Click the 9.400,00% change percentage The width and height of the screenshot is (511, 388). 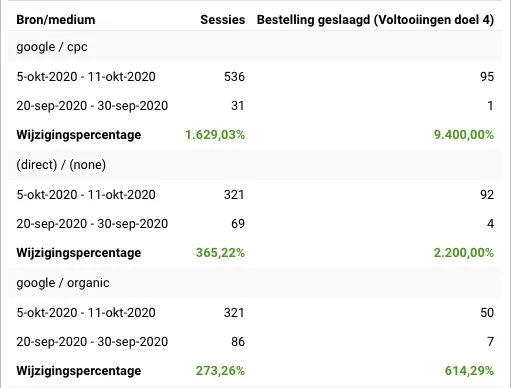tap(464, 135)
